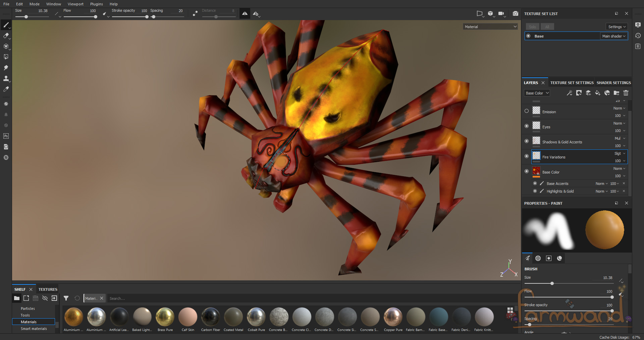Open the Photoshop export icon in sidebar

tap(6, 136)
